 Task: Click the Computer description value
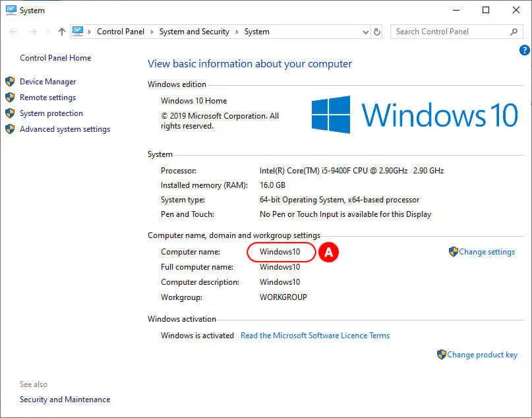pyautogui.click(x=280, y=282)
